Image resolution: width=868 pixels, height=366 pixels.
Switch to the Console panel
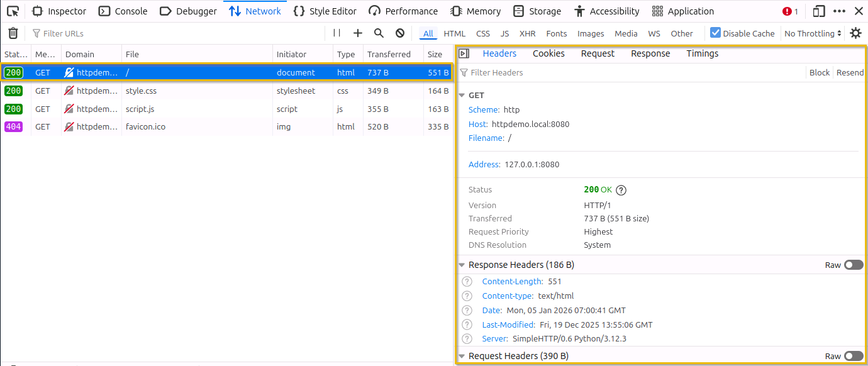click(123, 11)
